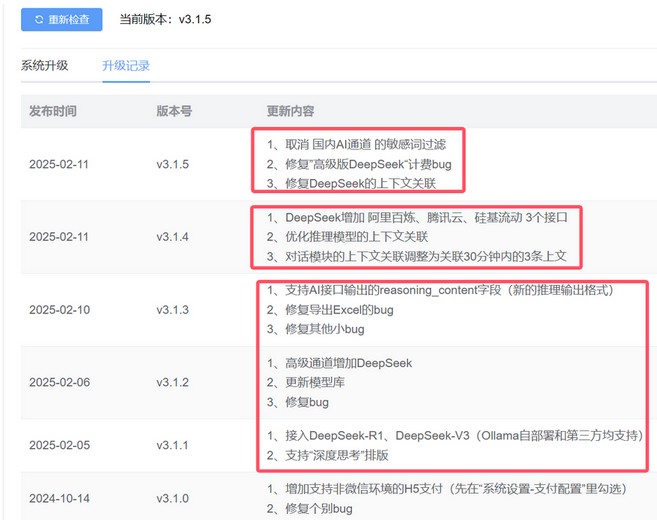Click the 2025-02-10 date cell
The width and height of the screenshot is (657, 520).
tap(59, 310)
